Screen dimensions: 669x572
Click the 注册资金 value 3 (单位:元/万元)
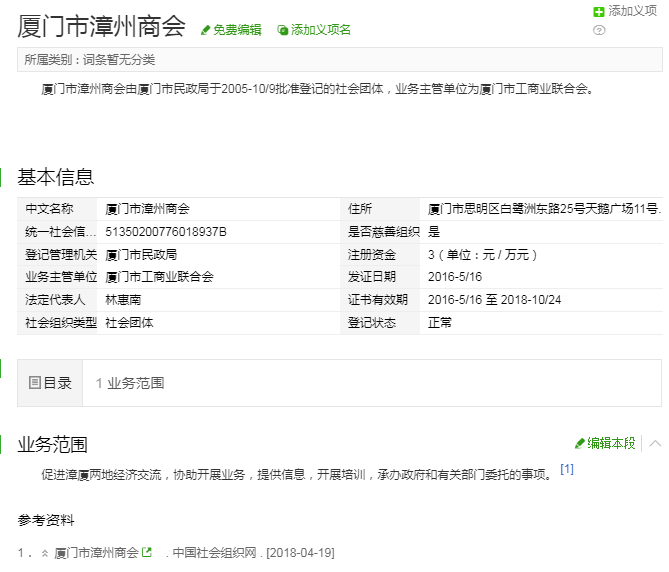click(x=483, y=255)
